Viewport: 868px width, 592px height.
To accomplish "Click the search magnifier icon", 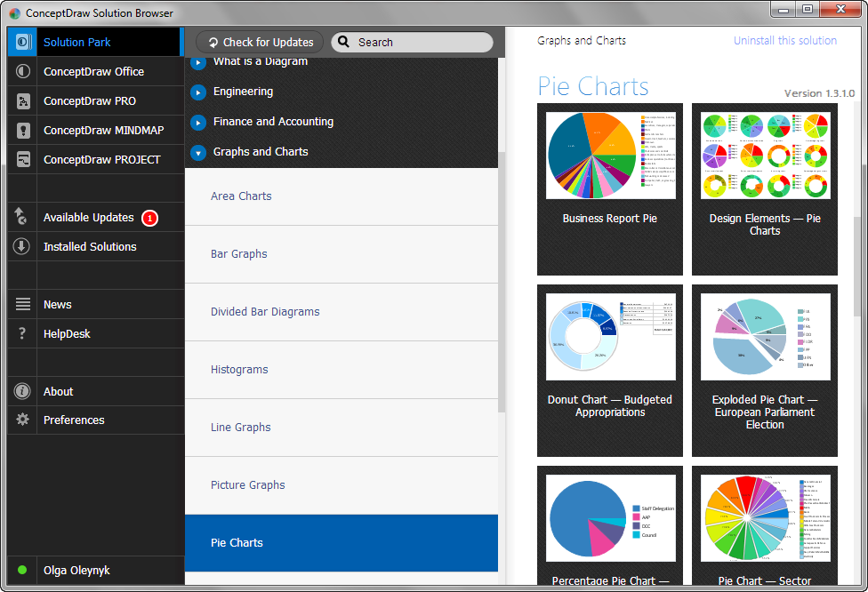I will coord(344,42).
